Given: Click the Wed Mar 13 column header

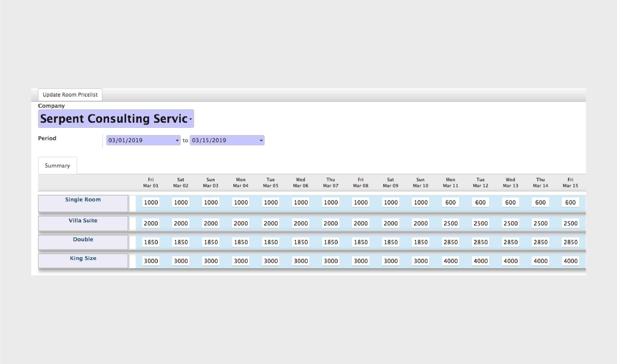Looking at the screenshot, I should [511, 183].
